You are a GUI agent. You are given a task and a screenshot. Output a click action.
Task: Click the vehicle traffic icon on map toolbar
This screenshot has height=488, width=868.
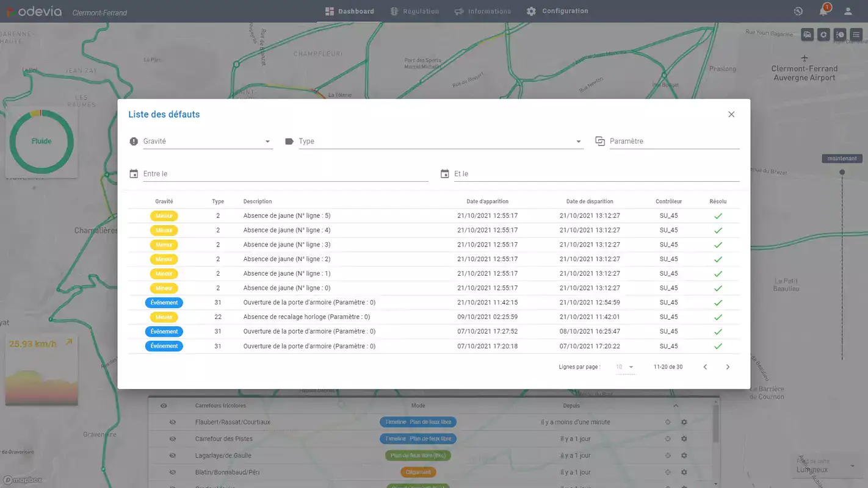click(807, 35)
